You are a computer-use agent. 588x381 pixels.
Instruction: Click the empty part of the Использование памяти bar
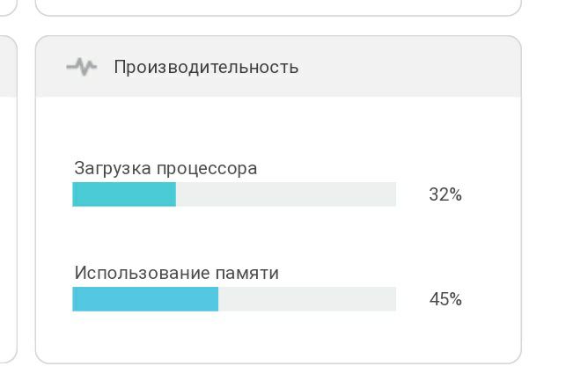[x=307, y=299]
